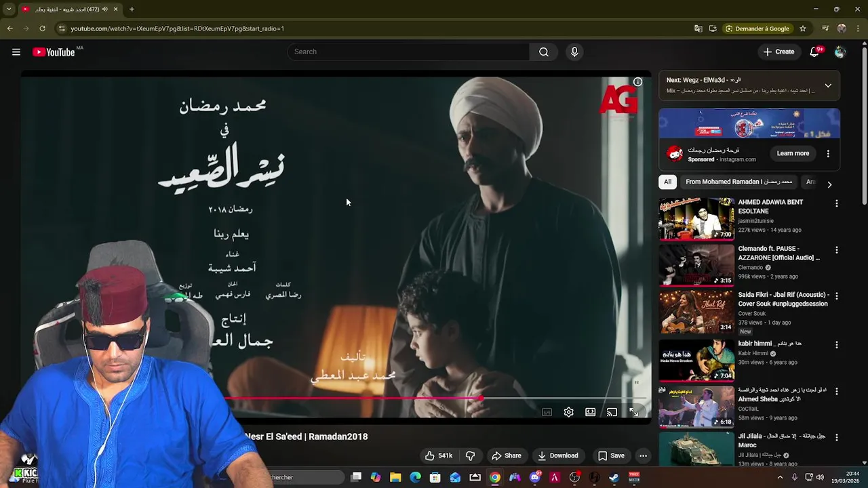Image resolution: width=868 pixels, height=488 pixels.
Task: Download the video
Action: click(558, 455)
